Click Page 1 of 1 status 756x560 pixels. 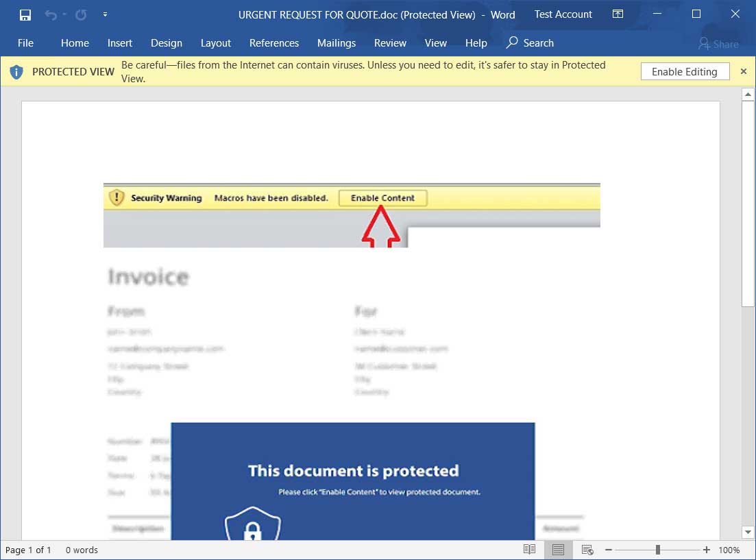pos(28,550)
